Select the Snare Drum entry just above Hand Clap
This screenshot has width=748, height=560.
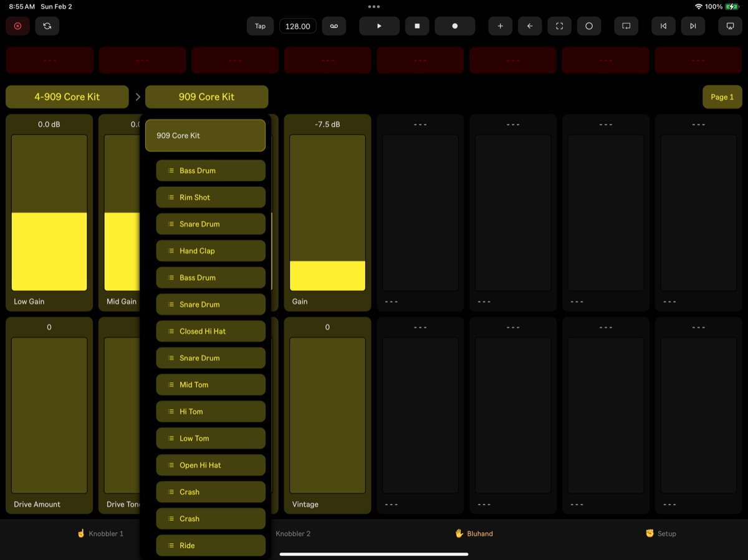pyautogui.click(x=211, y=224)
